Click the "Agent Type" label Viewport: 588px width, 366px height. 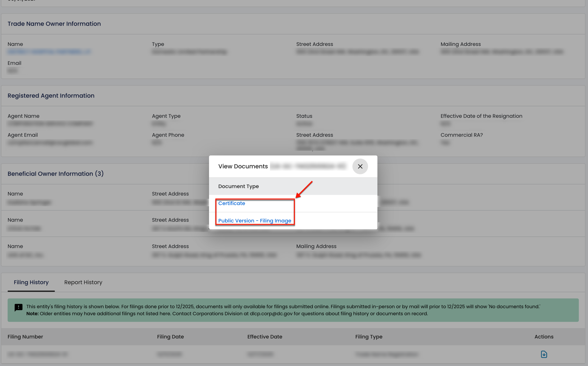pyautogui.click(x=166, y=116)
